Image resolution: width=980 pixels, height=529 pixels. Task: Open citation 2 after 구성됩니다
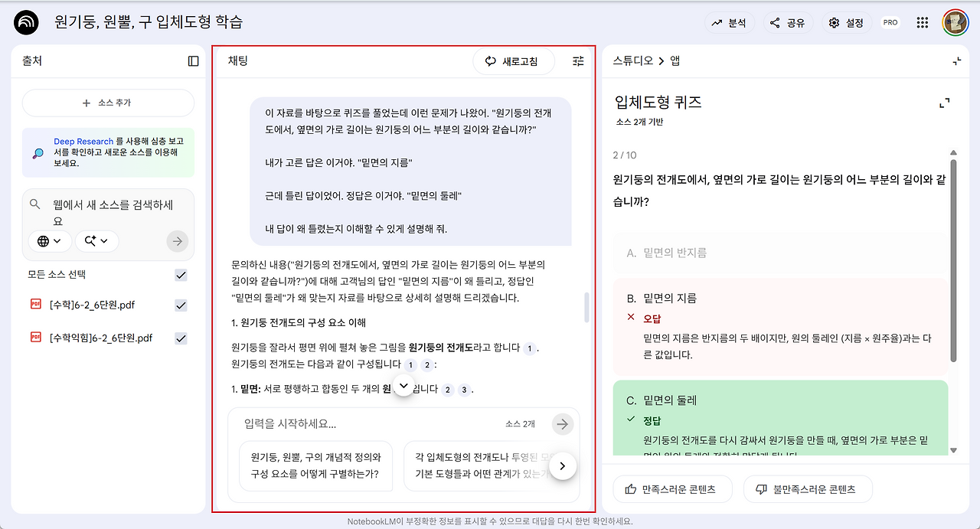click(x=428, y=365)
